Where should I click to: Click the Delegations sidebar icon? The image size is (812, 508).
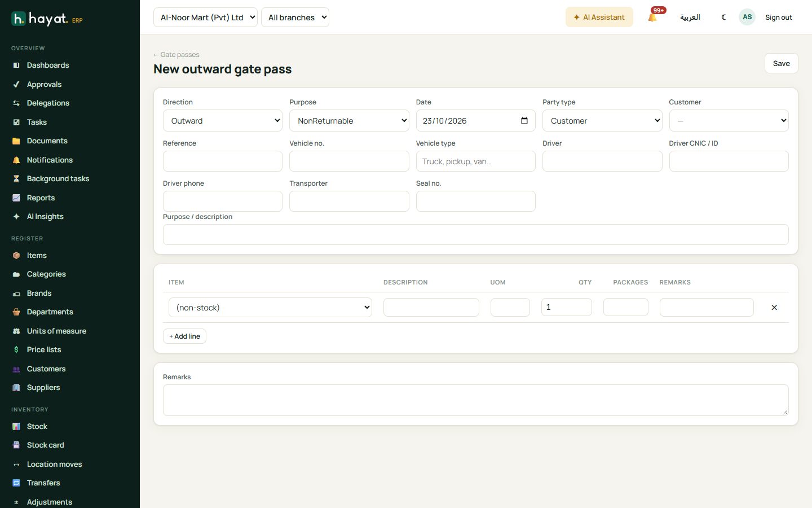(16, 103)
